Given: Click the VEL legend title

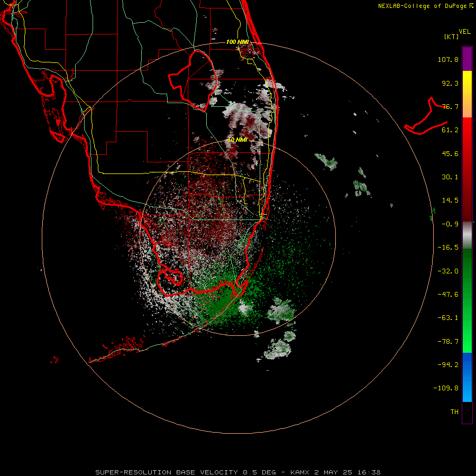Looking at the screenshot, I should coord(464,32).
